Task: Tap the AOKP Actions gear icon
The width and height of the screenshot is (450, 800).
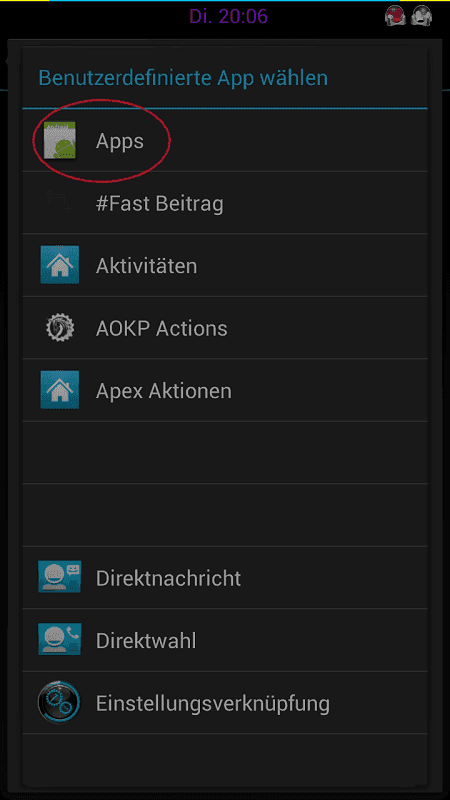Action: coord(60,328)
